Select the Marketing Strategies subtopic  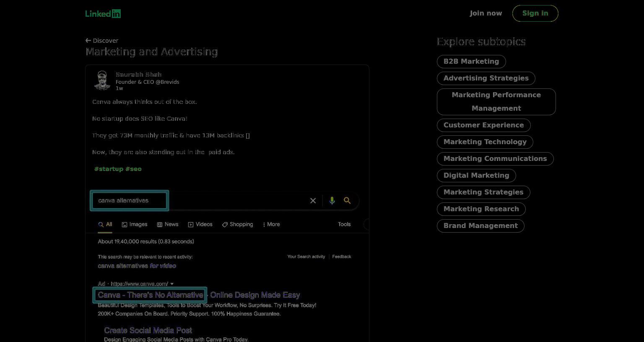(483, 192)
